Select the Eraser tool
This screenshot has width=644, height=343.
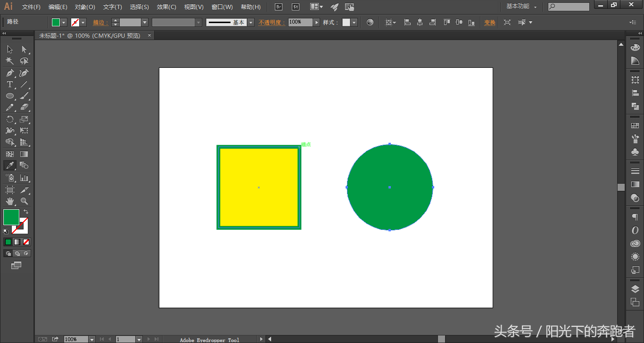[x=24, y=107]
